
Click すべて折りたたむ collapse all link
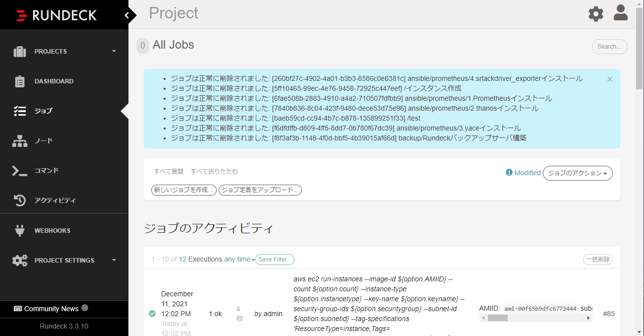214,172
